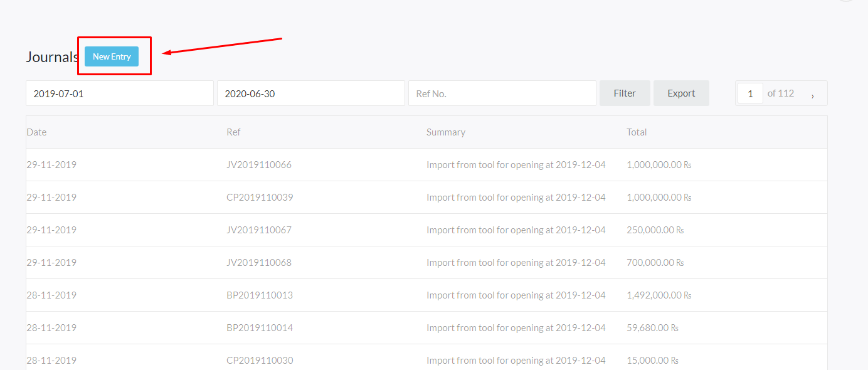Viewport: 868px width, 370px height.
Task: View journal entry BP2019110013
Action: tap(260, 295)
